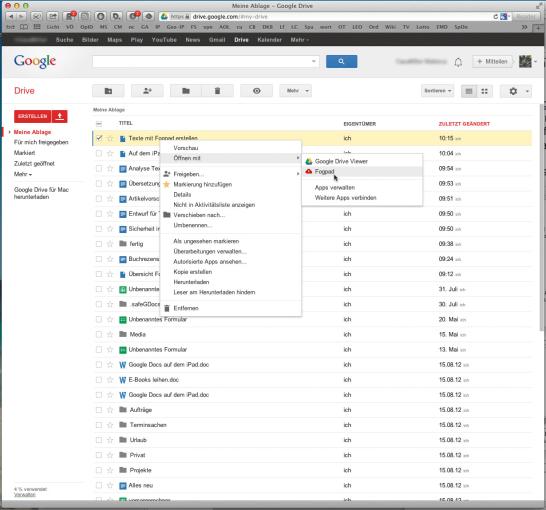
Task: Open the account dropdown arrow beside avatar
Action: click(x=536, y=62)
